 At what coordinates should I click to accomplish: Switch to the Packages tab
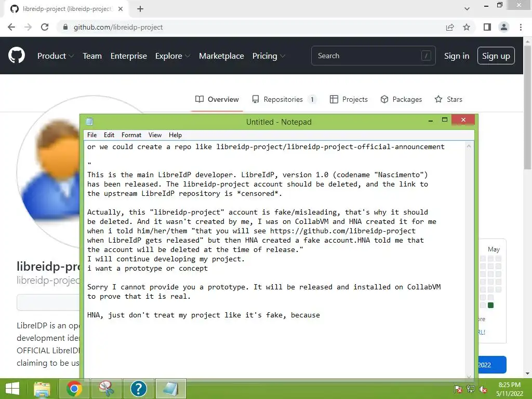coord(401,99)
